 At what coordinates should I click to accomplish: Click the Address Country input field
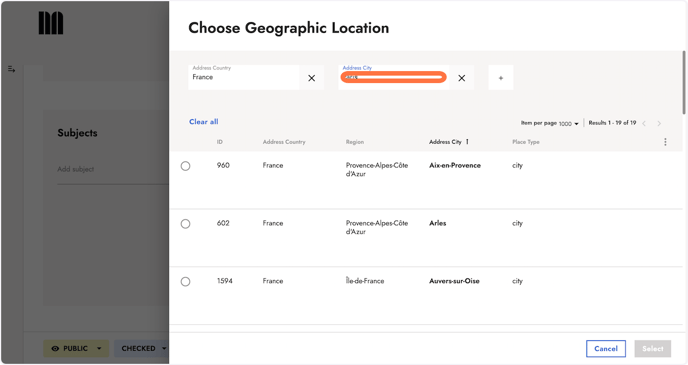point(244,78)
